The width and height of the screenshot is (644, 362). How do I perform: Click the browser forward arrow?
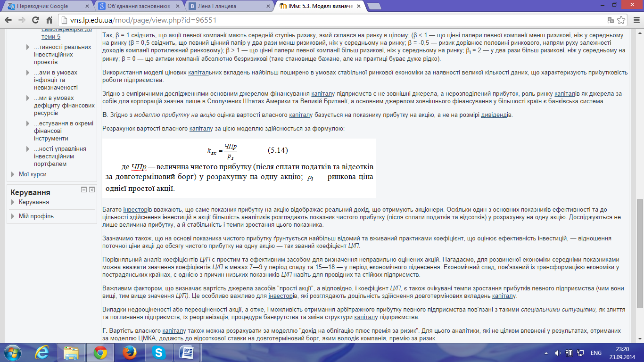22,20
